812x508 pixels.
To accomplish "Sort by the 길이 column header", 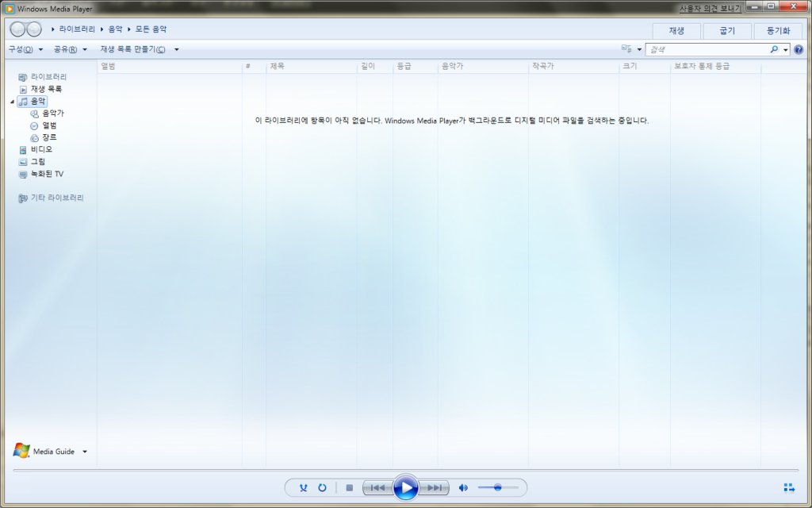I will (374, 67).
